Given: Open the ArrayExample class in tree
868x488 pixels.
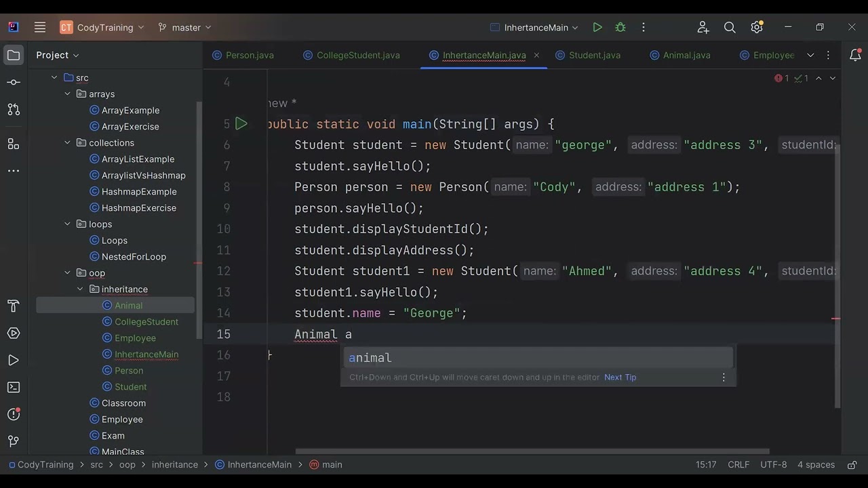Looking at the screenshot, I should [125, 110].
